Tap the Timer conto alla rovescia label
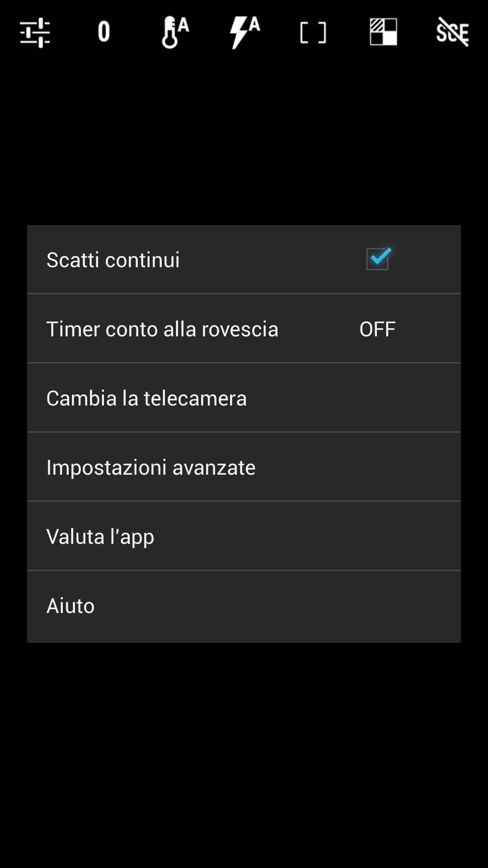Viewport: 488px width, 868px height. tap(162, 329)
